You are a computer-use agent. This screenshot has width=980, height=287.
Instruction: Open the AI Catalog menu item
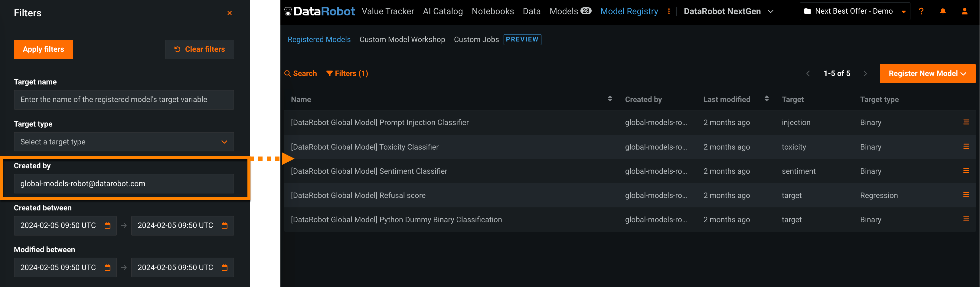click(x=443, y=12)
